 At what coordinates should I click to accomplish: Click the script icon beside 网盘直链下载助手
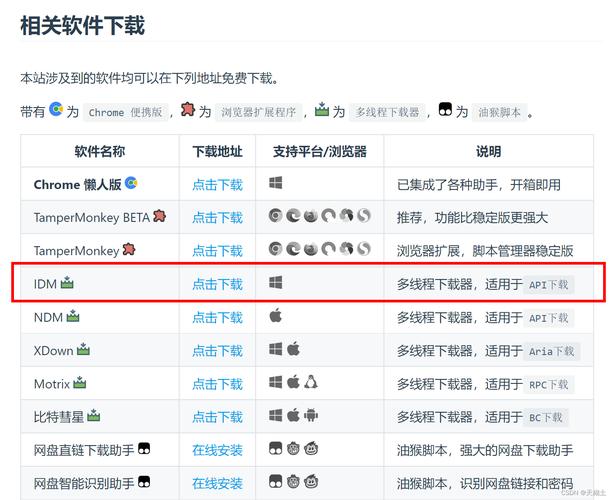144,448
